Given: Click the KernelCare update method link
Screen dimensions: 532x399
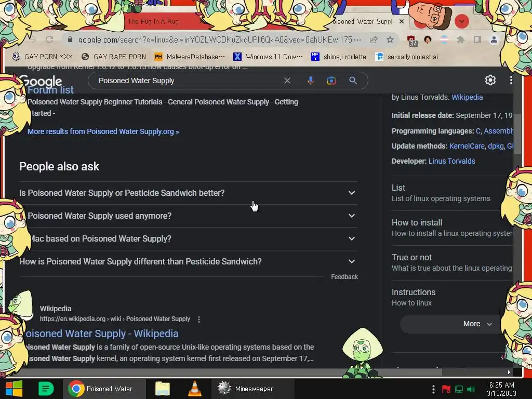Looking at the screenshot, I should point(467,146).
